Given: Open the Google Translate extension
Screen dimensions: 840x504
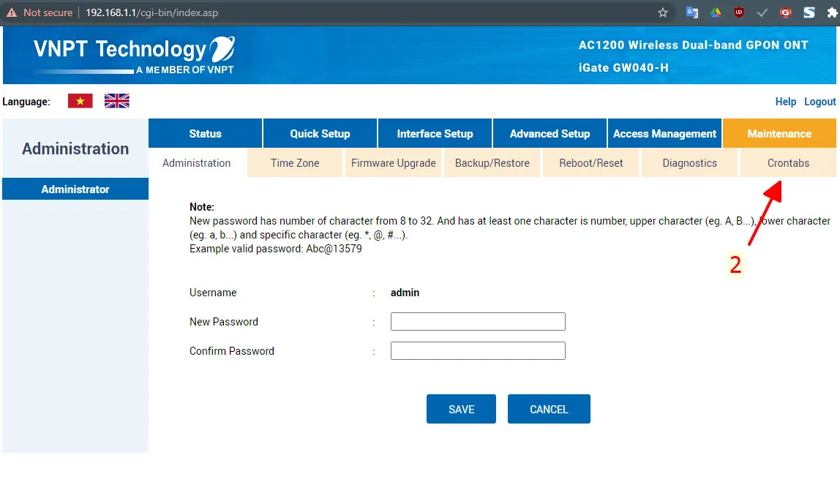Looking at the screenshot, I should click(691, 12).
